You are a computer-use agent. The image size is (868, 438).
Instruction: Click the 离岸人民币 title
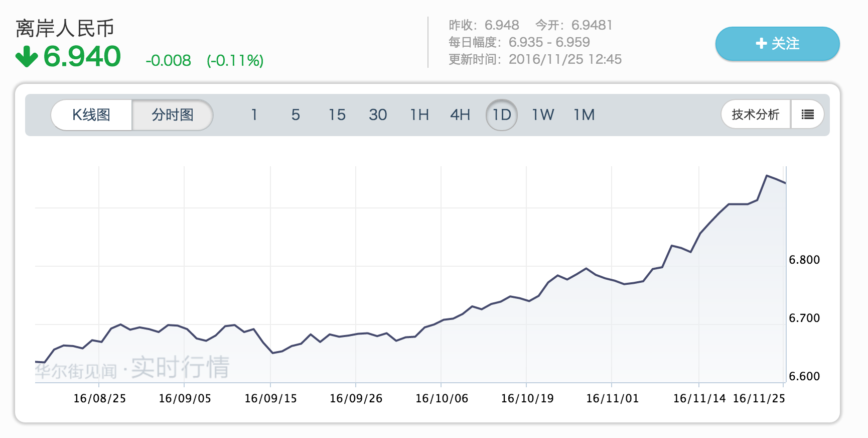coord(65,28)
